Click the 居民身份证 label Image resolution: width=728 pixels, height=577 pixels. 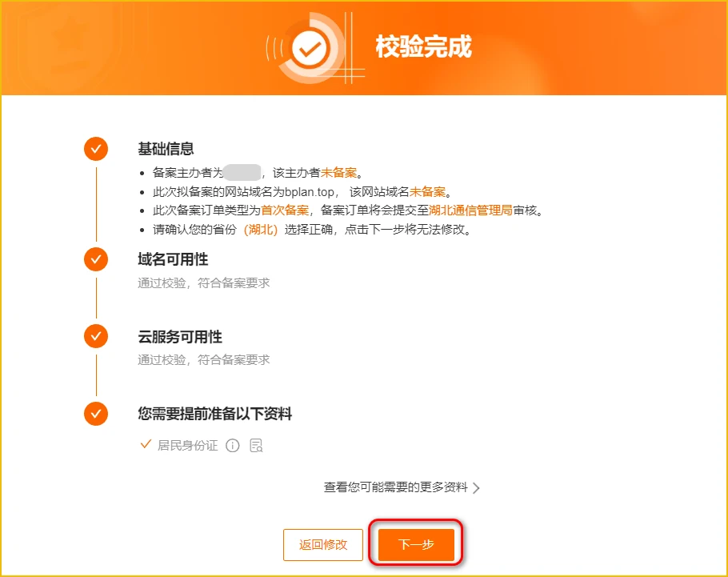[187, 446]
